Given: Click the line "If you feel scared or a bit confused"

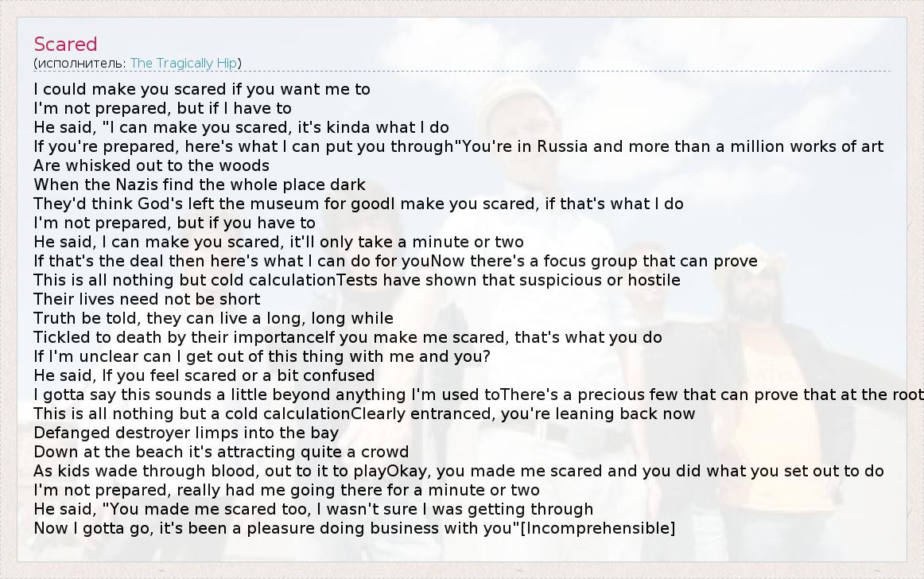Looking at the screenshot, I should (204, 375).
